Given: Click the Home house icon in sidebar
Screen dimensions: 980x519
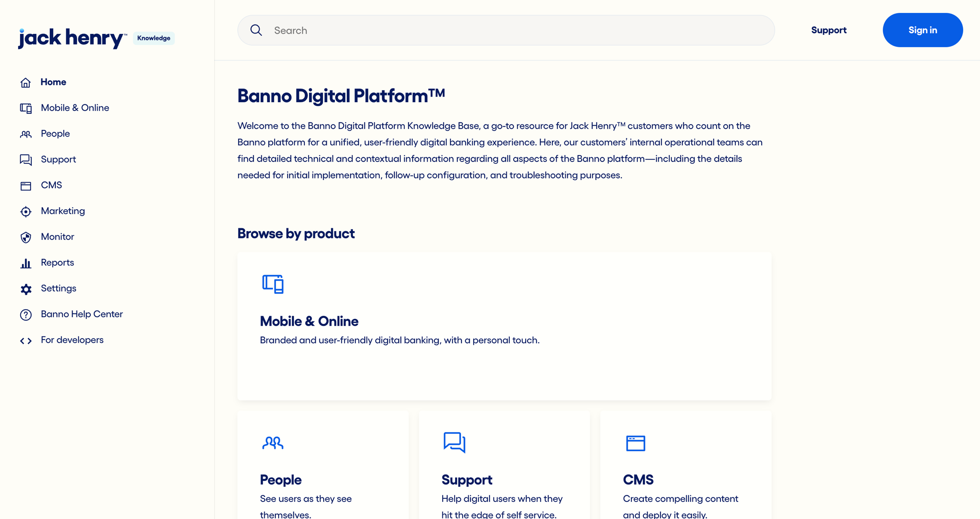Looking at the screenshot, I should [x=26, y=82].
